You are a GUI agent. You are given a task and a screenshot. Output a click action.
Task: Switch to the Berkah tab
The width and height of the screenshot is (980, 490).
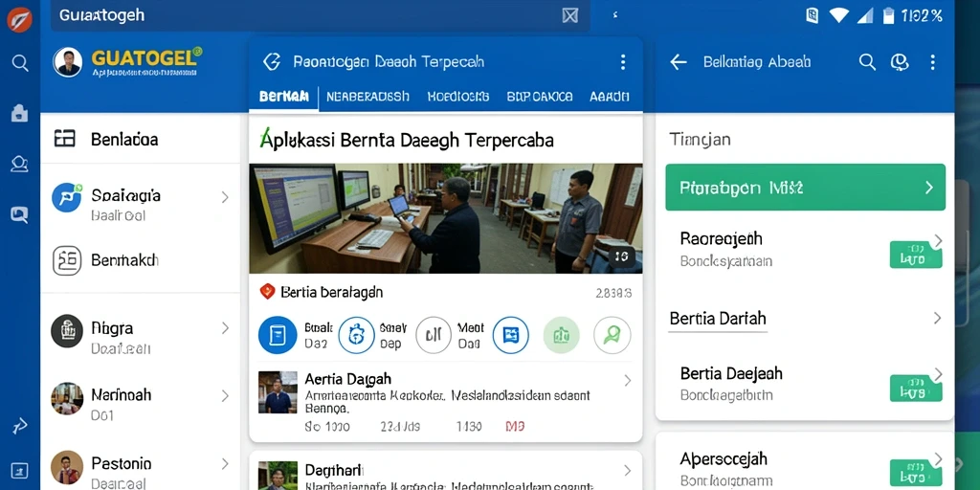tap(283, 97)
